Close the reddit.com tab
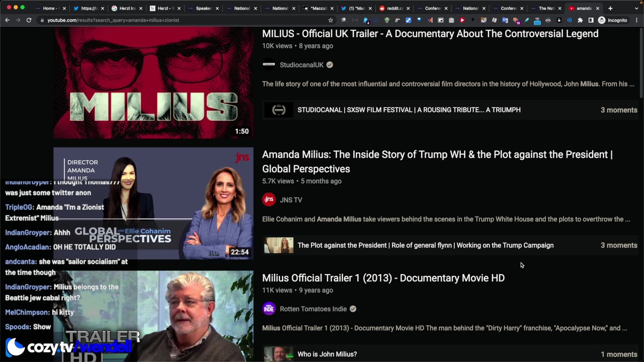Viewport: 644px width, 362px height. (x=408, y=8)
